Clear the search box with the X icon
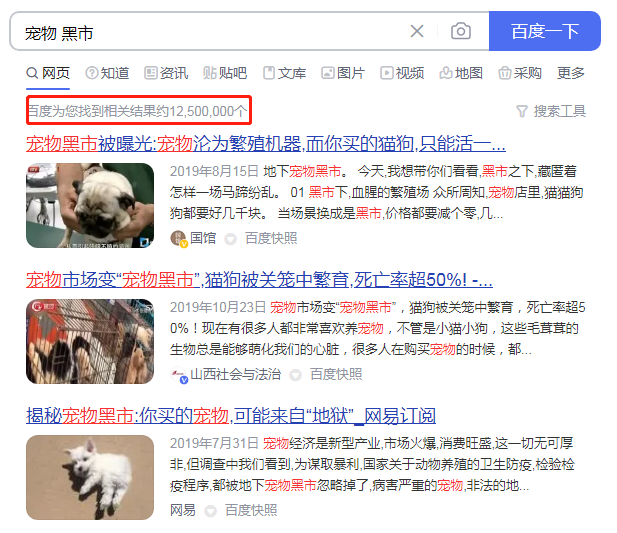 pyautogui.click(x=417, y=31)
